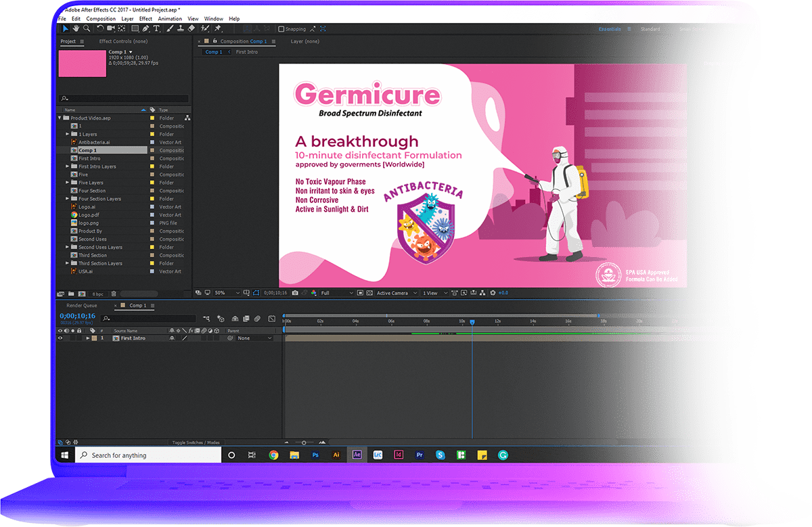Select the Selection arrow tool
812x527 pixels.
[66, 29]
